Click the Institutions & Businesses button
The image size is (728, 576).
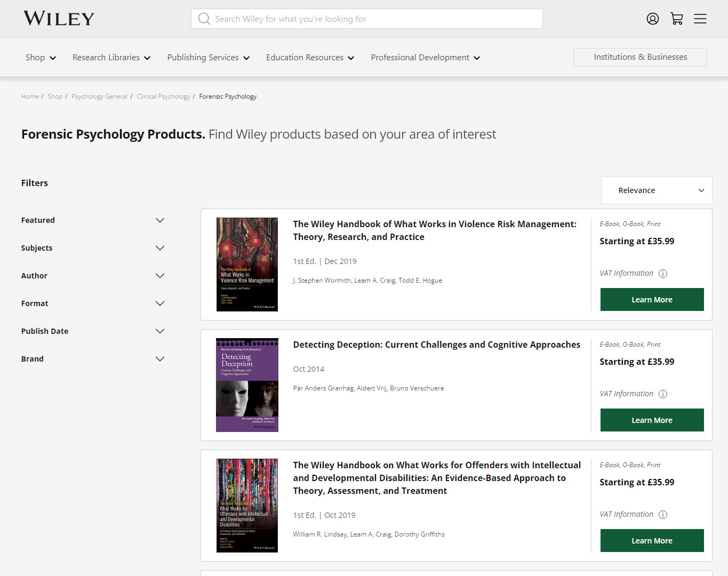pyautogui.click(x=641, y=57)
